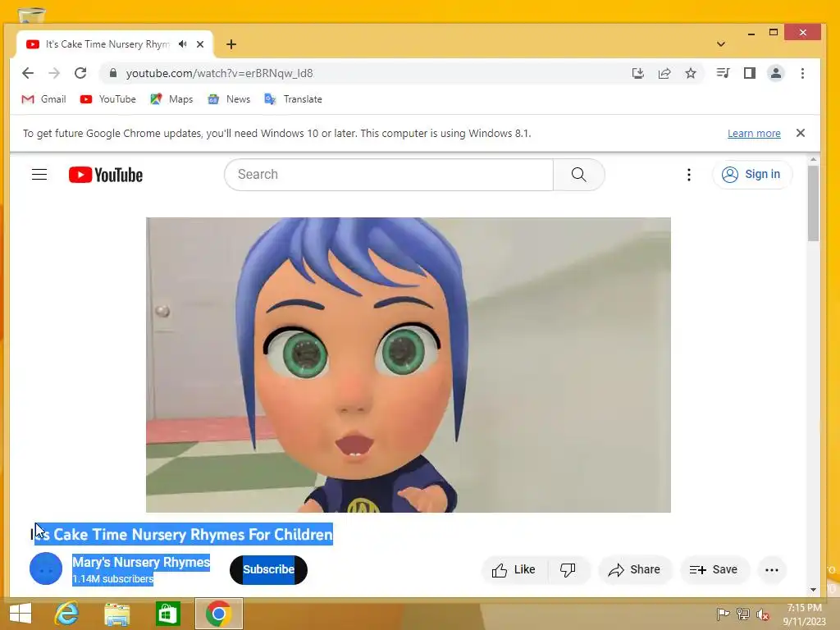The height and width of the screenshot is (630, 840).
Task: Open the media control icon in toolbar
Action: (x=724, y=73)
